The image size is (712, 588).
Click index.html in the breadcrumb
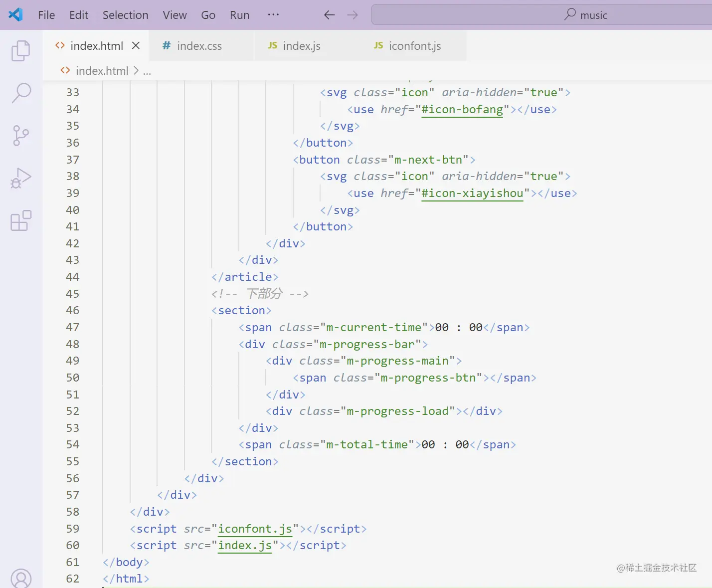(102, 71)
